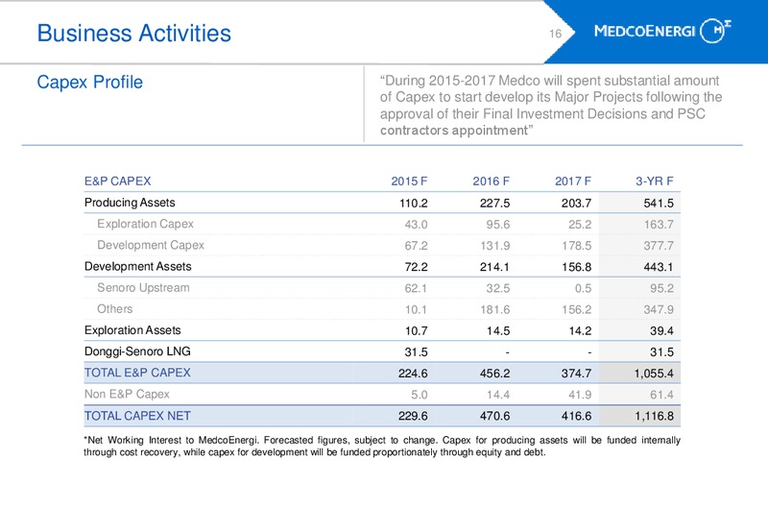Click Development Capex value 178.5
The width and height of the screenshot is (768, 532).
tap(577, 246)
